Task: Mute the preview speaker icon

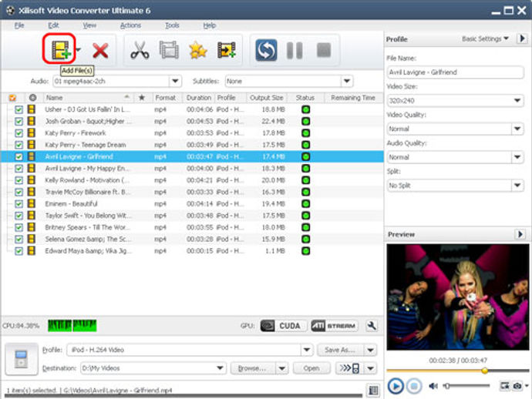Action: click(x=433, y=386)
